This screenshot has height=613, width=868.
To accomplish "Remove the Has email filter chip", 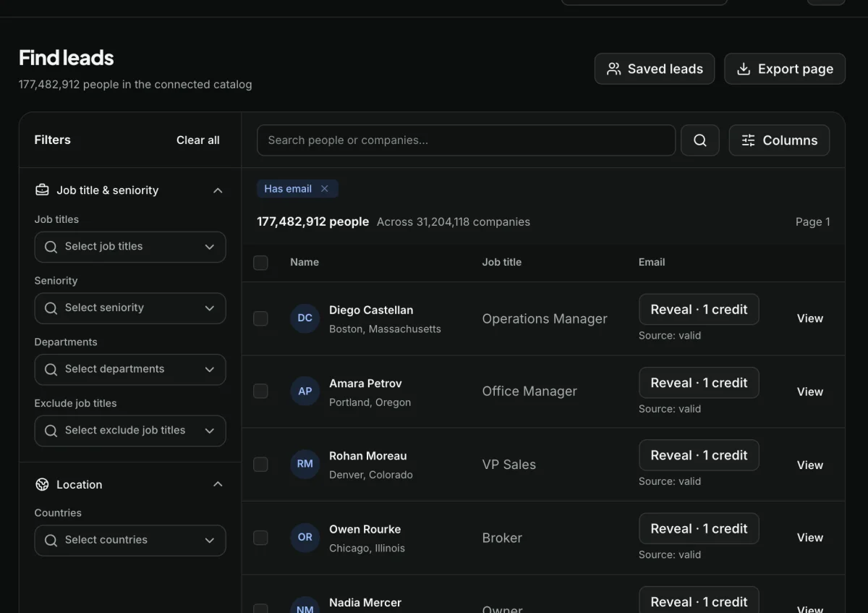I will point(325,189).
